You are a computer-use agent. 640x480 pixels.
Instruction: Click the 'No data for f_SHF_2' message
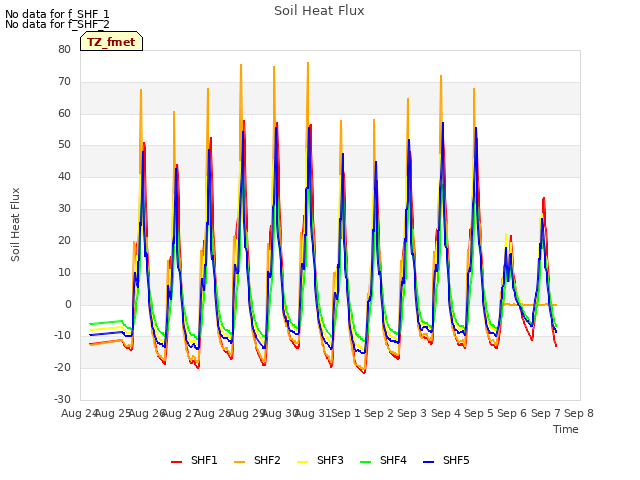point(57,24)
